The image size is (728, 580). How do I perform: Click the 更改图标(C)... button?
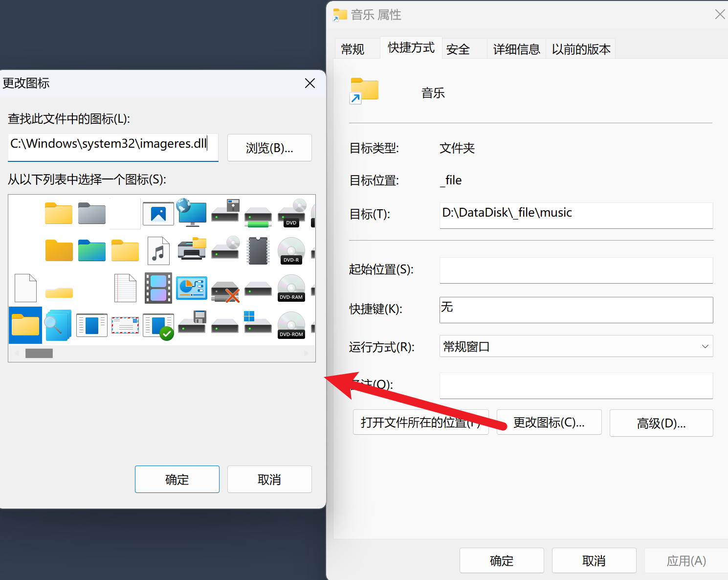[x=549, y=422]
